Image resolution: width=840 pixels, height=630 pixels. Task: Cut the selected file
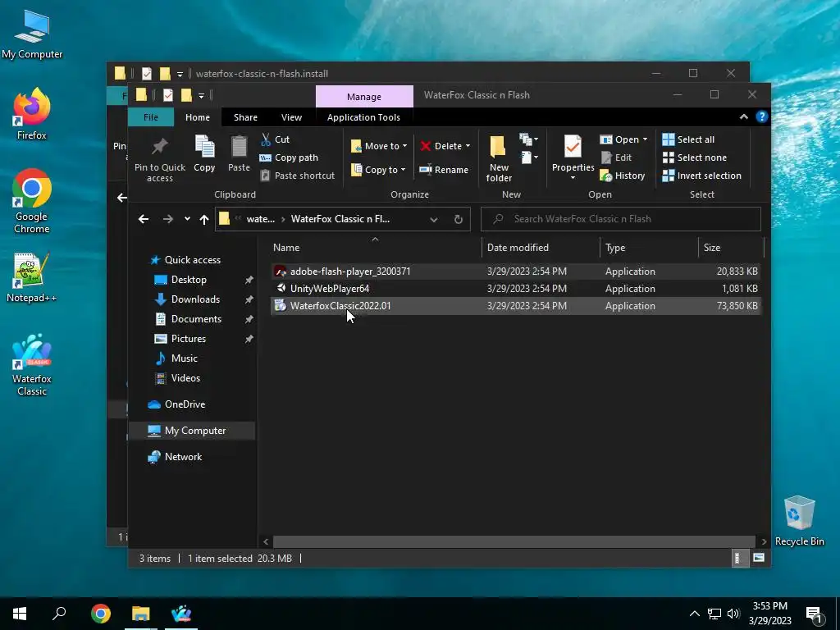tap(276, 139)
